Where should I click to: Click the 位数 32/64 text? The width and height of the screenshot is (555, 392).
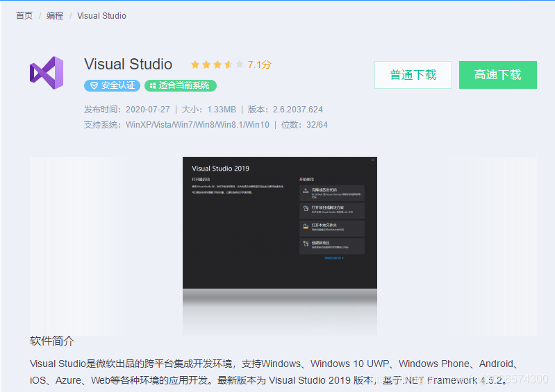tap(304, 125)
